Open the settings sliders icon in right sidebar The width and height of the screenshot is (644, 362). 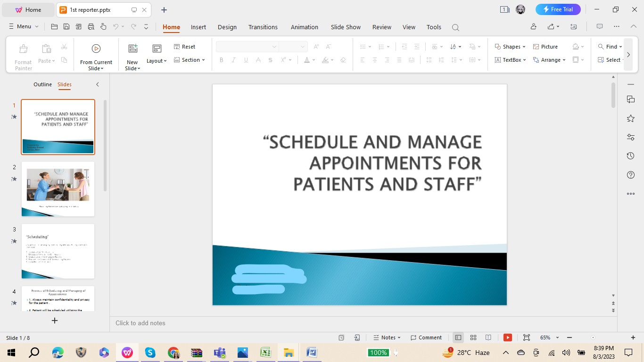click(631, 137)
